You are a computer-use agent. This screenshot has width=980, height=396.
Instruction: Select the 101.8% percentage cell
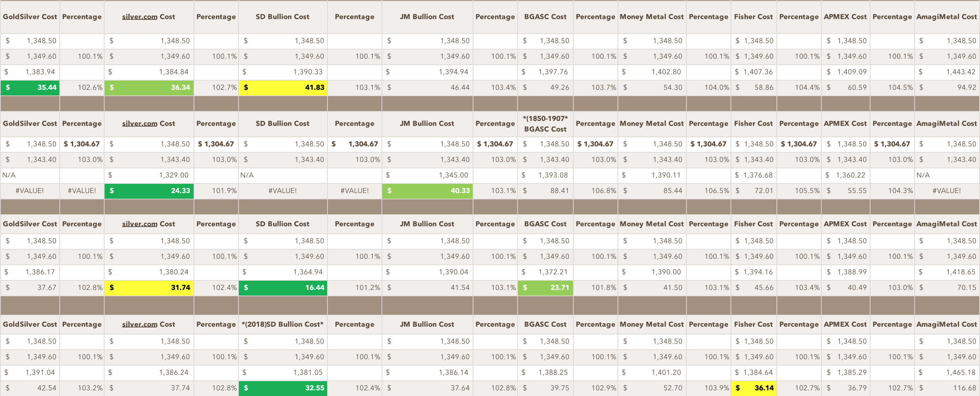595,288
